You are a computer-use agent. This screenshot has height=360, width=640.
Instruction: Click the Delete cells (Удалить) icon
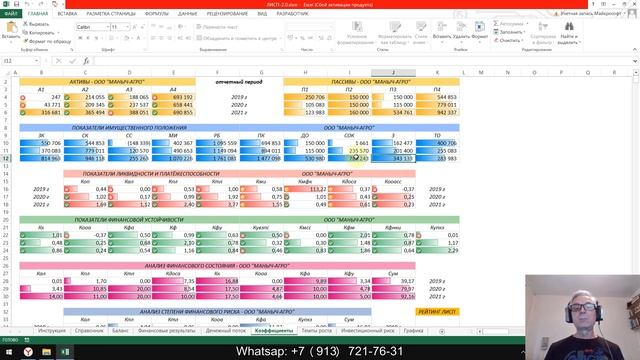[x=461, y=27]
